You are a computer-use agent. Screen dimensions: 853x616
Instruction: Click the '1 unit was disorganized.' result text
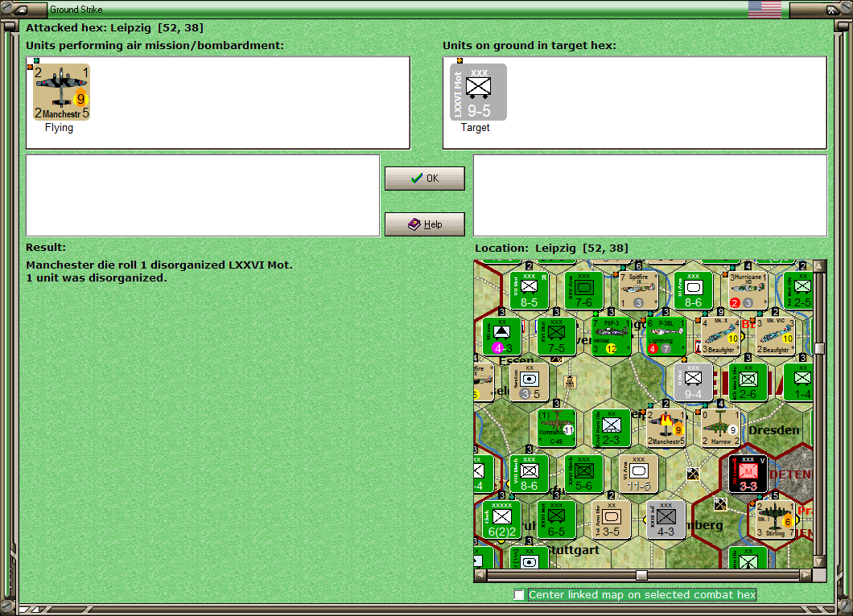[97, 277]
